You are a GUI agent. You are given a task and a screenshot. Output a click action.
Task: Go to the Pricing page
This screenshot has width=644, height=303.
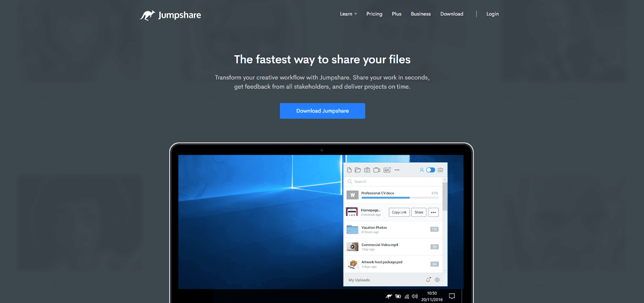[x=374, y=14]
